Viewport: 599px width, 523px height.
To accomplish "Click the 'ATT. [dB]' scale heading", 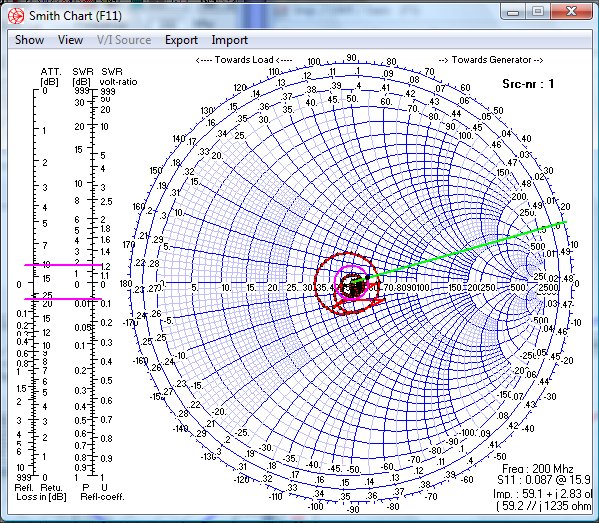I will point(50,77).
